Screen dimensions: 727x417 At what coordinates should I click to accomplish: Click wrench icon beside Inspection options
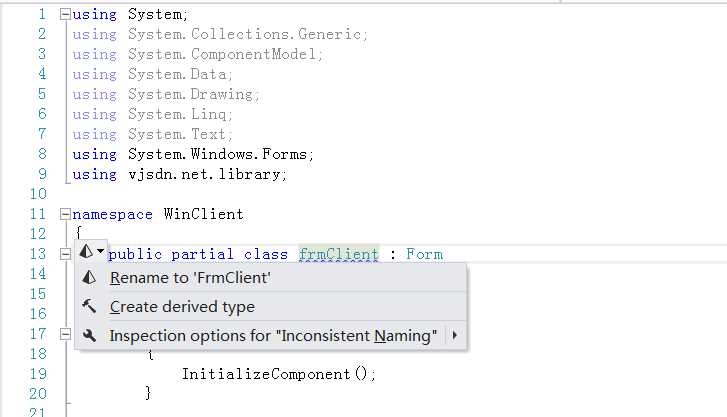click(x=89, y=335)
